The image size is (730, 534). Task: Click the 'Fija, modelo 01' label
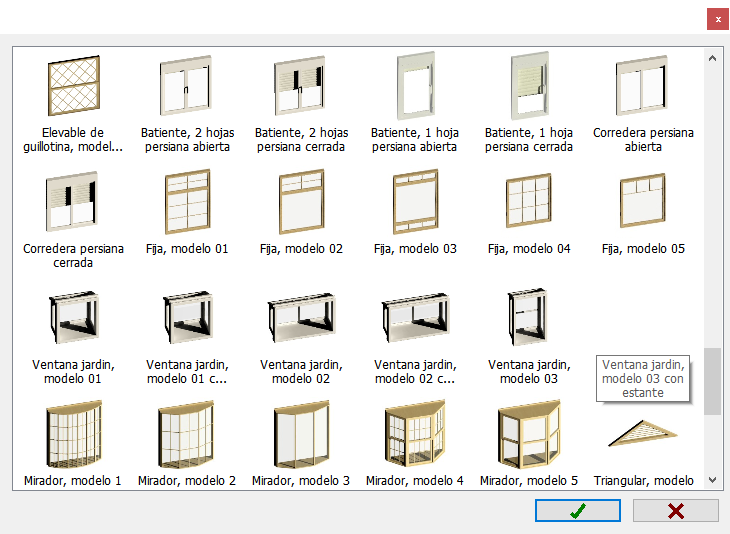[187, 249]
